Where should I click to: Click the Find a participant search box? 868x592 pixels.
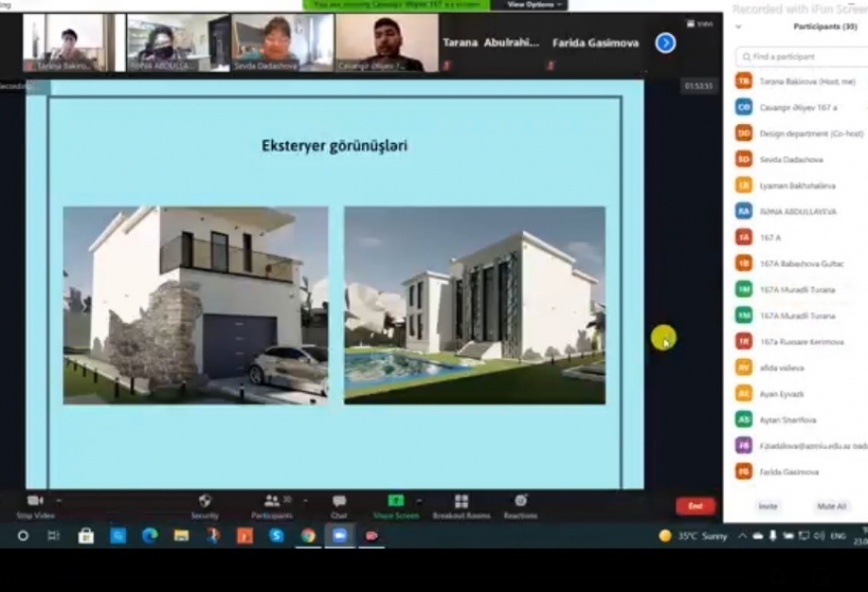801,56
